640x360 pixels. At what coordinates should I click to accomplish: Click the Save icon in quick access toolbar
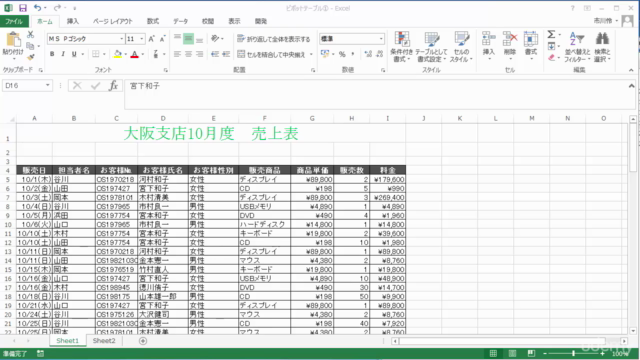coord(22,8)
